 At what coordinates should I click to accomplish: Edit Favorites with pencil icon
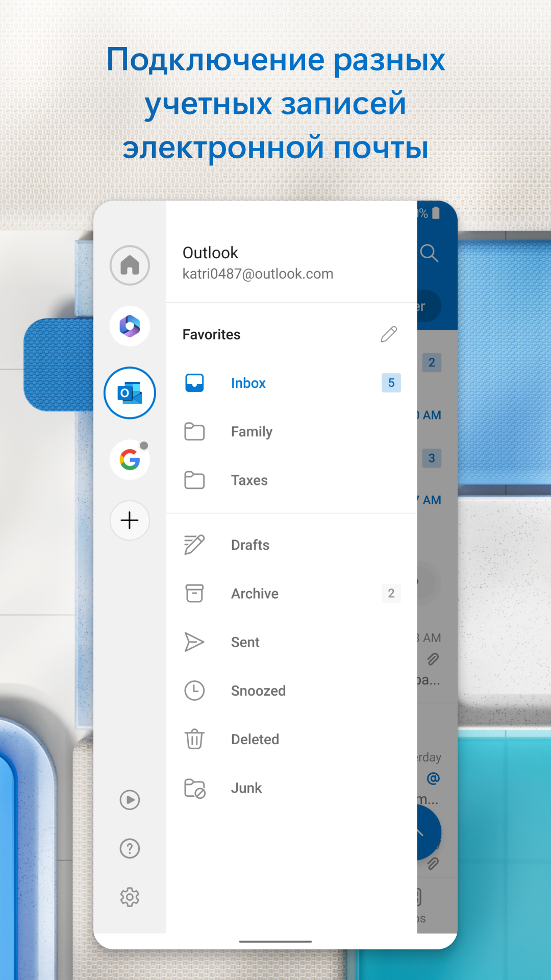tap(389, 334)
